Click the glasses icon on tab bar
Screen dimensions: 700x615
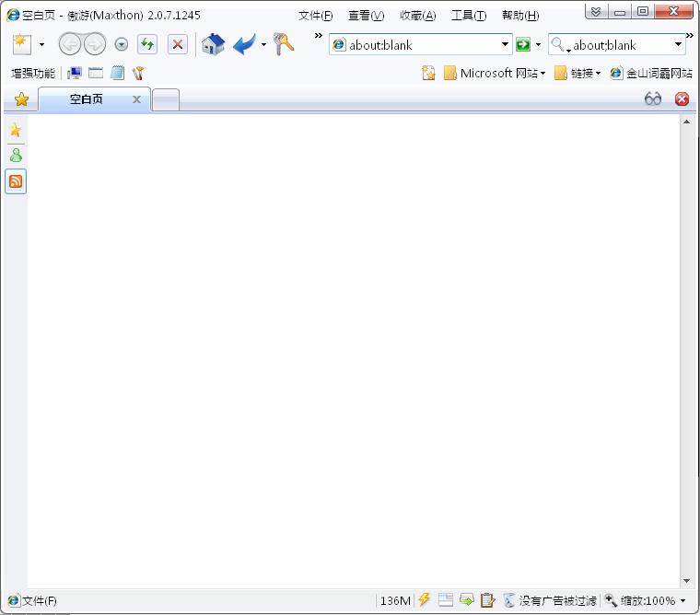[653, 99]
